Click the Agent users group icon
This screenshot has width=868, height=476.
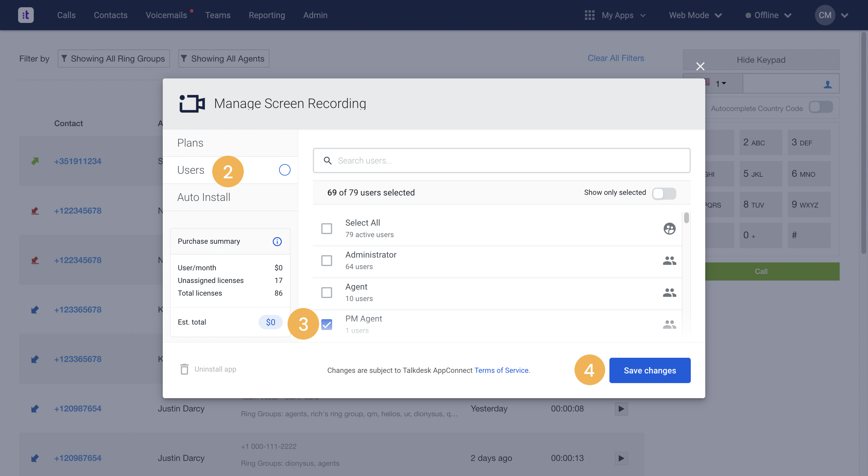pos(669,293)
